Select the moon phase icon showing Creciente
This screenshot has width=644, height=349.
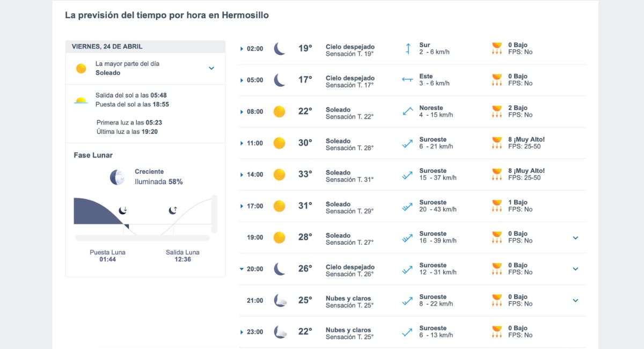[118, 176]
